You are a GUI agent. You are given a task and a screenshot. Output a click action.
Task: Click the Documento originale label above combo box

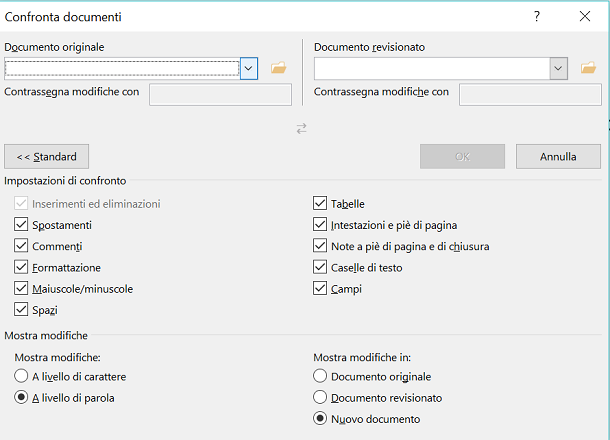[x=54, y=47]
